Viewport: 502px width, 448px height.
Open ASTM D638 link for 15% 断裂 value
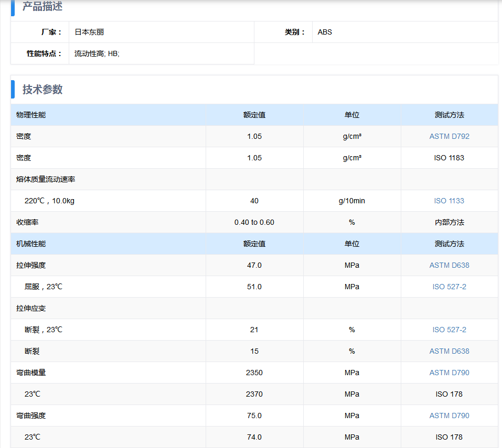[x=449, y=351]
